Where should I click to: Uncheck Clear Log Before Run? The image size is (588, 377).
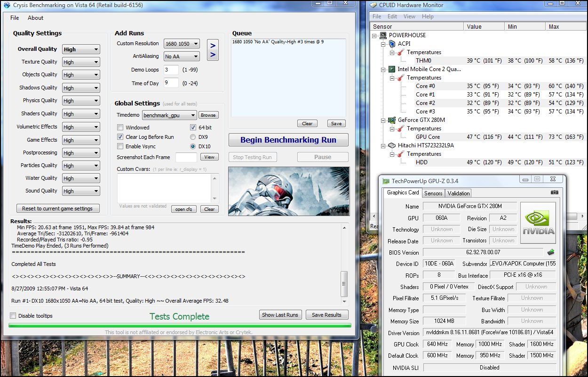click(x=120, y=137)
